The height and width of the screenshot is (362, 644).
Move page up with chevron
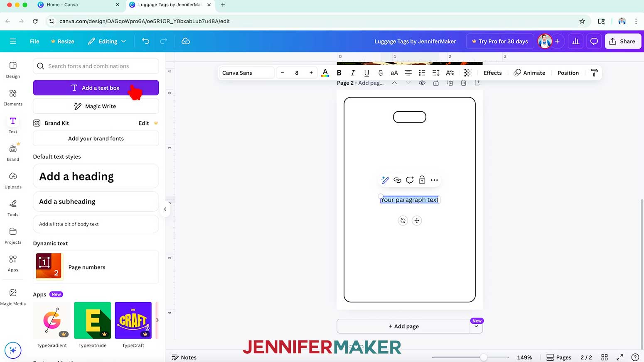tap(394, 83)
